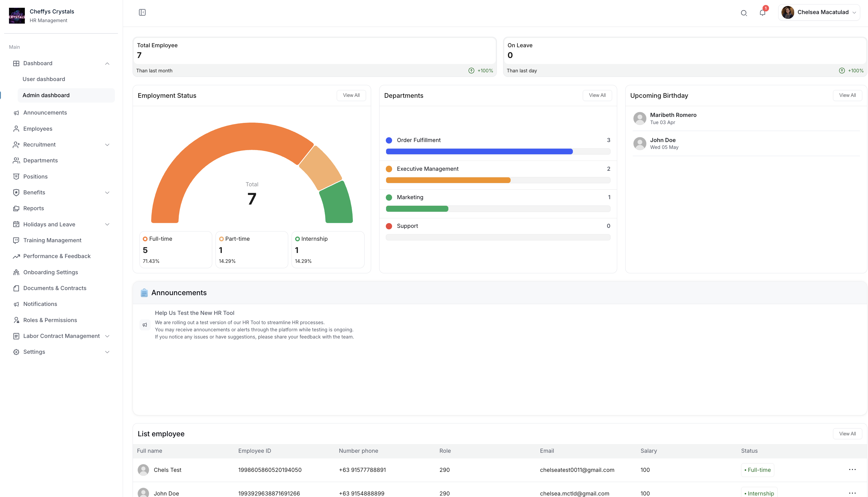868x497 pixels.
Task: Toggle the sidebar collapse icon near the top
Action: click(142, 12)
